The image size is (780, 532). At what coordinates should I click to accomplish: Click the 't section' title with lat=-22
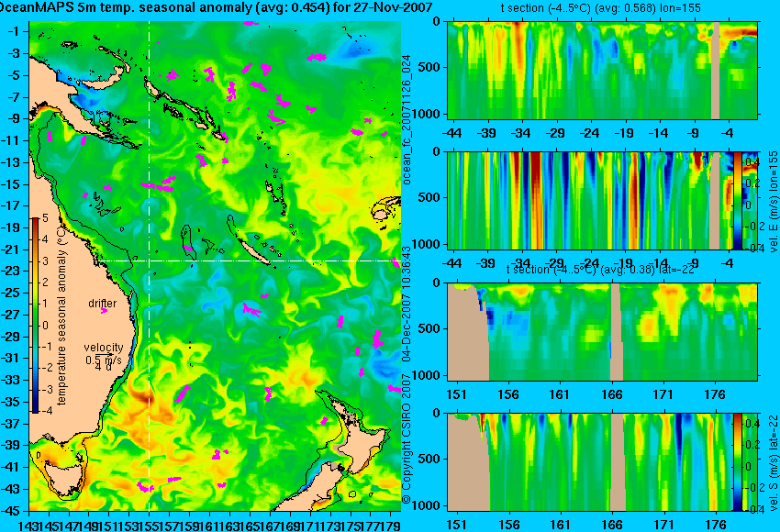(600, 270)
